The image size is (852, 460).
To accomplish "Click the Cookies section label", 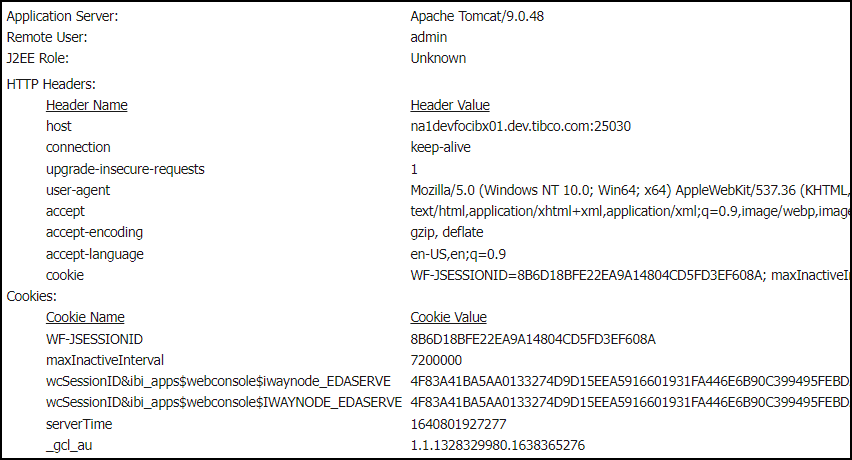I will [x=32, y=296].
